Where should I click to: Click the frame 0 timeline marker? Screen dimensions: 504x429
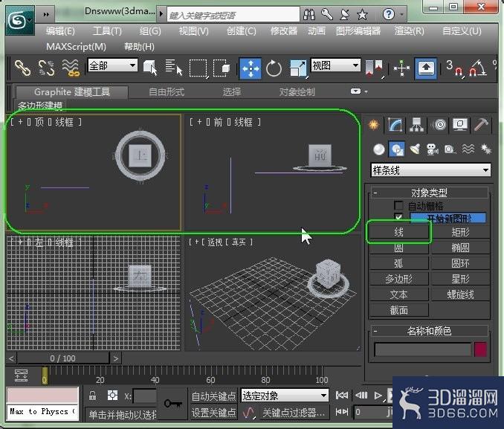click(45, 376)
